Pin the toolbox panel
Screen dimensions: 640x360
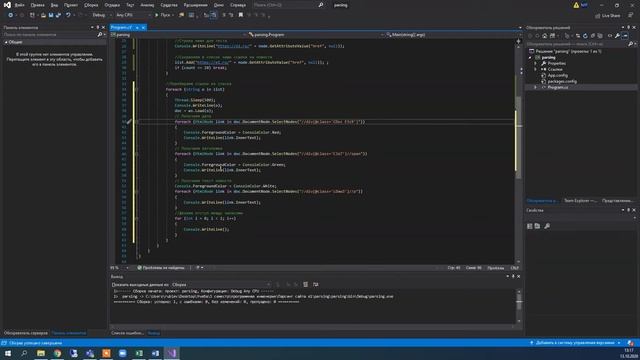coord(98,27)
